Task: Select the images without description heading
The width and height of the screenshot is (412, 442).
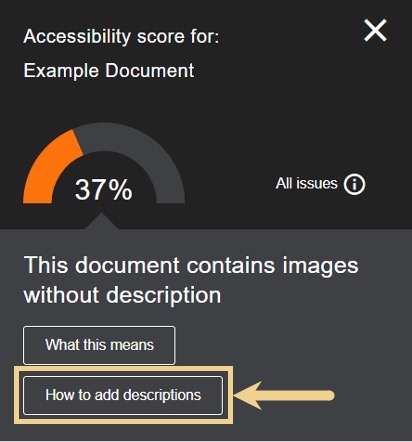Action: click(x=191, y=280)
